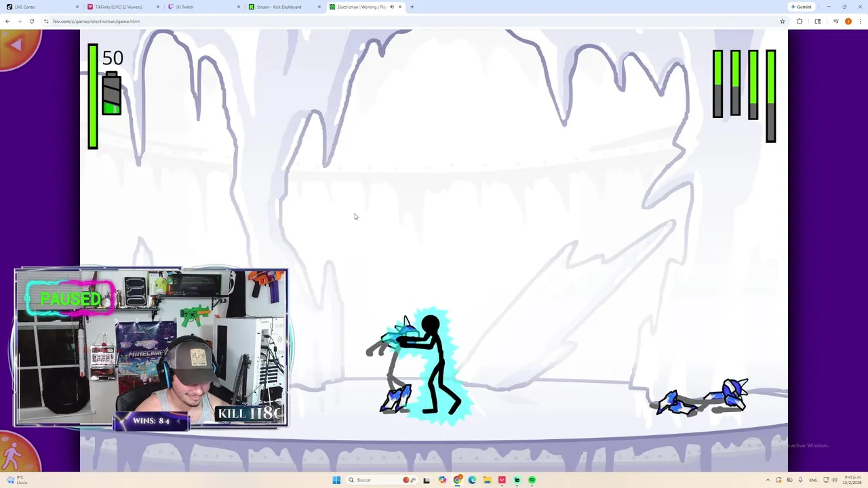
Task: Reload the friv.com page
Action: click(x=31, y=21)
